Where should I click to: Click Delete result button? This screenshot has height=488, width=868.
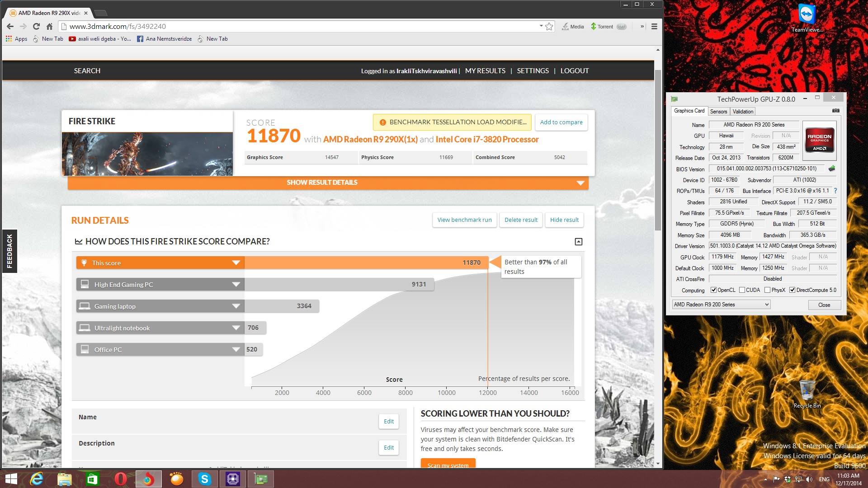(x=521, y=220)
